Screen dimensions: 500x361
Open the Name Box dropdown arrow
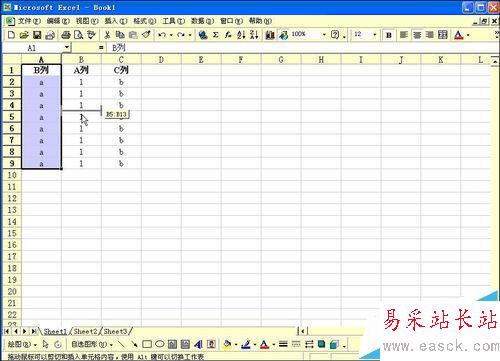tap(67, 48)
